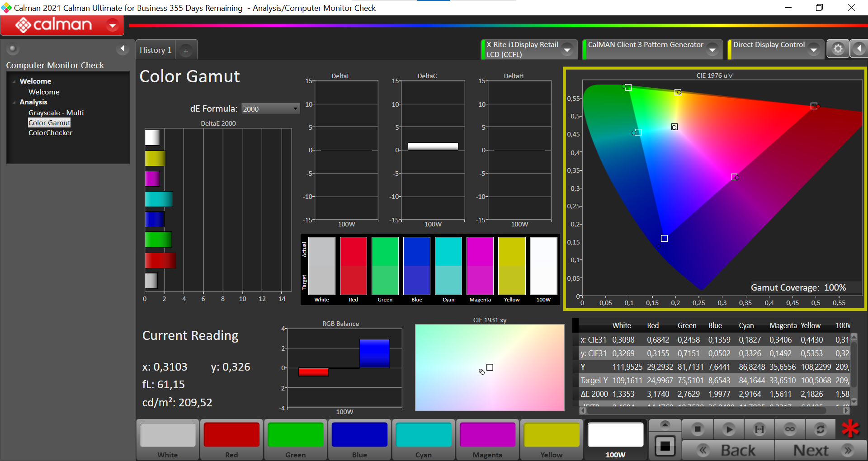The width and height of the screenshot is (868, 461).
Task: Click the Target Y row label
Action: point(594,381)
